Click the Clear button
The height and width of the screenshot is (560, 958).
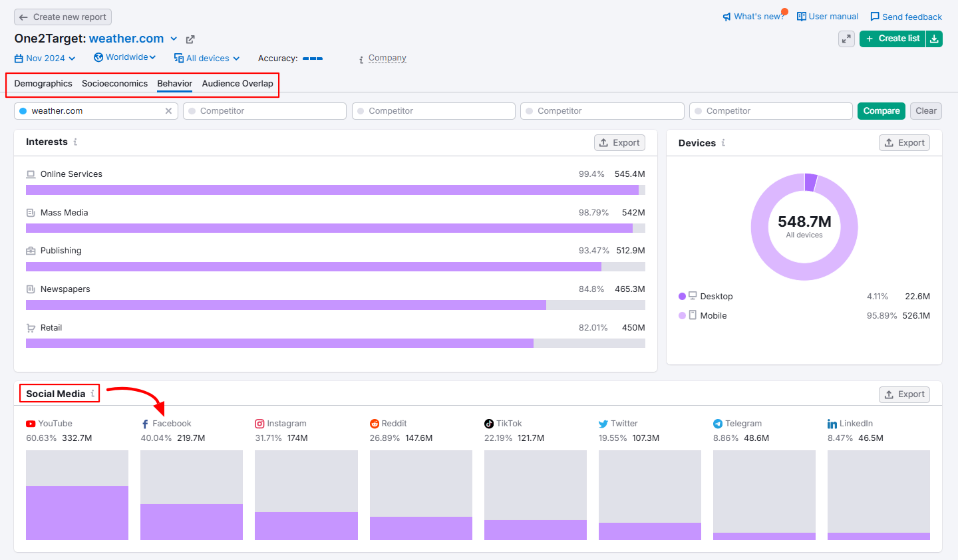(x=926, y=111)
